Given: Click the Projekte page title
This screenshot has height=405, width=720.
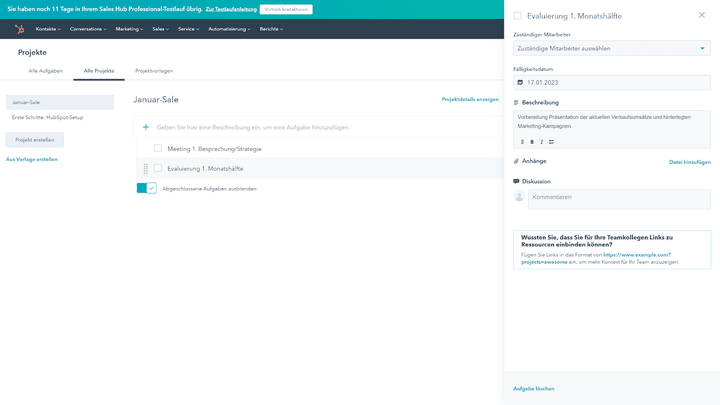Looking at the screenshot, I should [x=32, y=52].
